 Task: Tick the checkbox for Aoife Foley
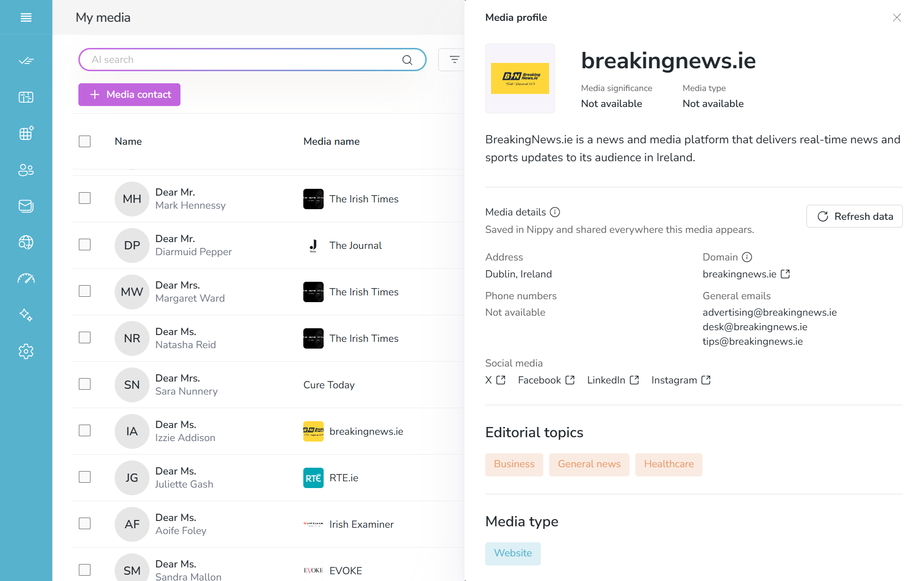85,523
